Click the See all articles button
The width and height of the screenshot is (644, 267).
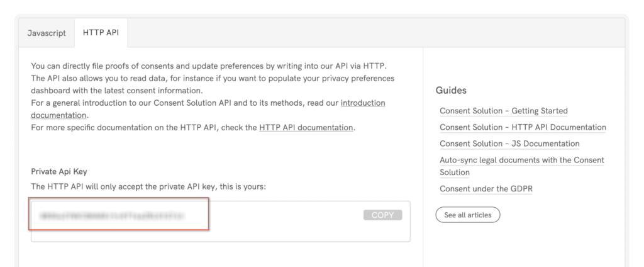click(x=467, y=215)
